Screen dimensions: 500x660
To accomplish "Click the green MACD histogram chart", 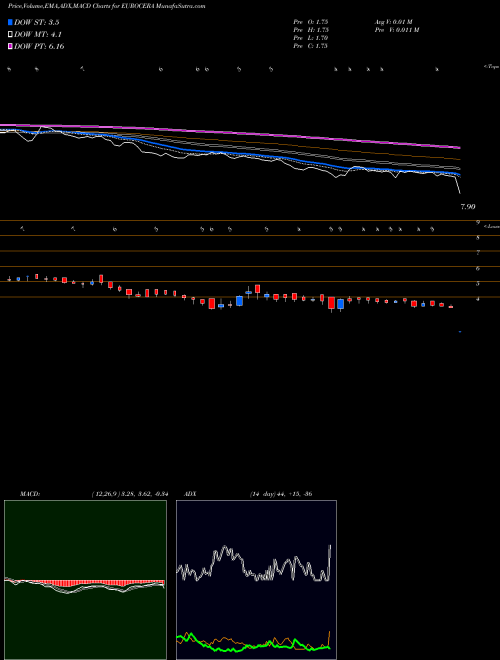I will coord(85,580).
